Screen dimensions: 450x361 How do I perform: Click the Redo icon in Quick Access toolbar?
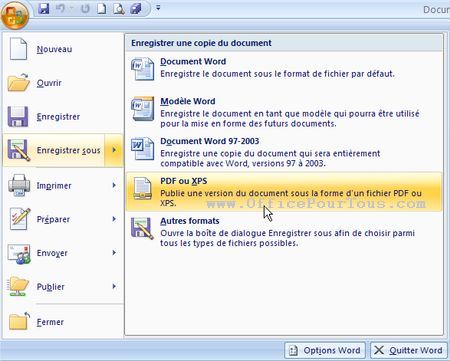tap(85, 8)
